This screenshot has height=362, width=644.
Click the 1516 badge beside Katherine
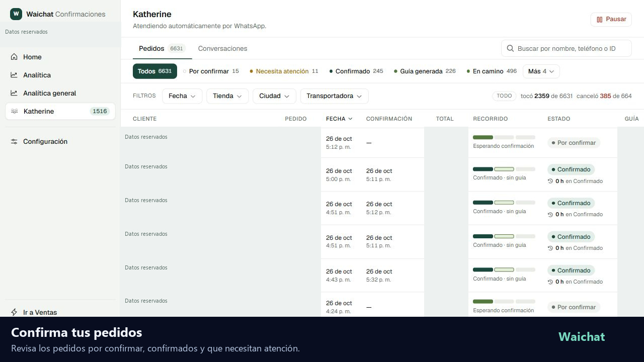[100, 111]
